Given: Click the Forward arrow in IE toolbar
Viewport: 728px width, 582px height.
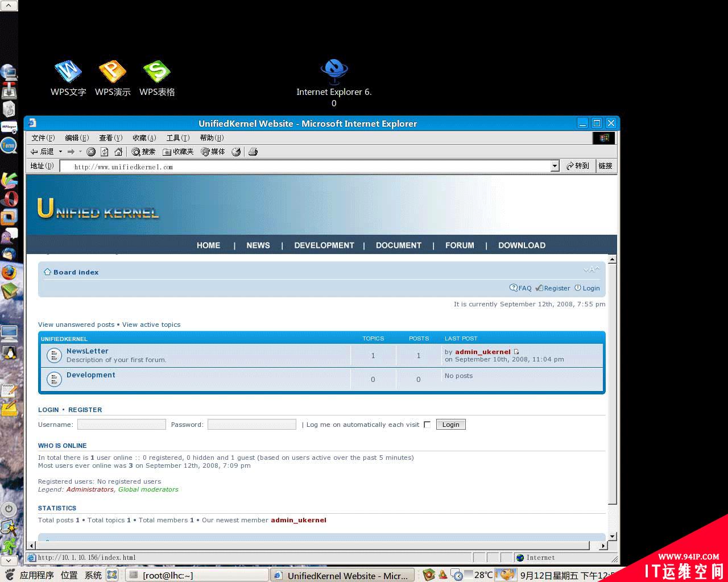Looking at the screenshot, I should 71,152.
